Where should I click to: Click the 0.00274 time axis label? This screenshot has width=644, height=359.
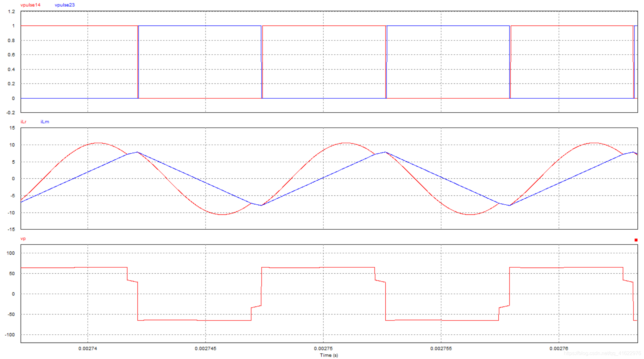[x=88, y=349]
